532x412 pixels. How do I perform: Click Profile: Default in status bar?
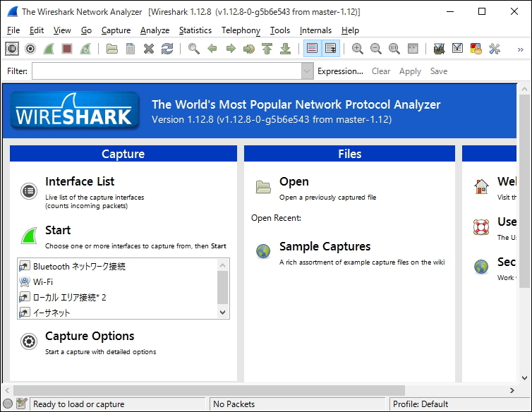[421, 404]
